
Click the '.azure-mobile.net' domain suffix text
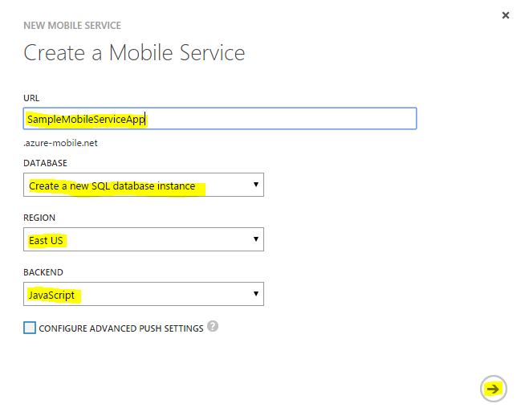[61, 143]
